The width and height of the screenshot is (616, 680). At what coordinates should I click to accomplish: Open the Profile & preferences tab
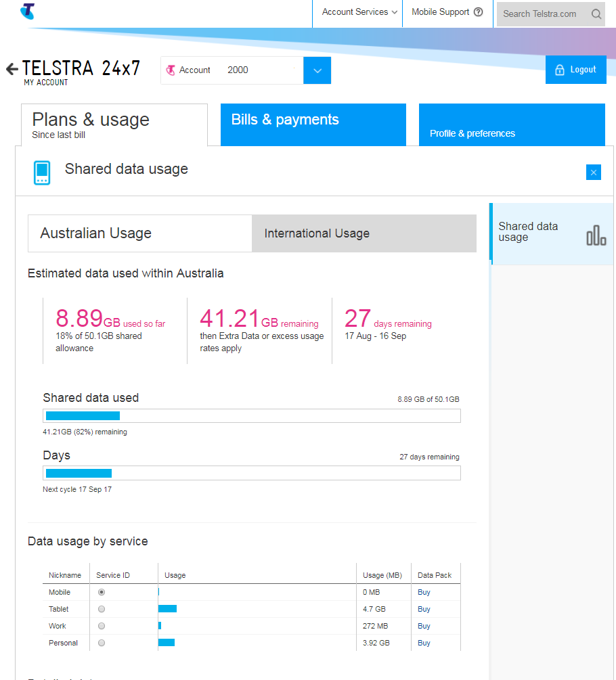pyautogui.click(x=511, y=124)
